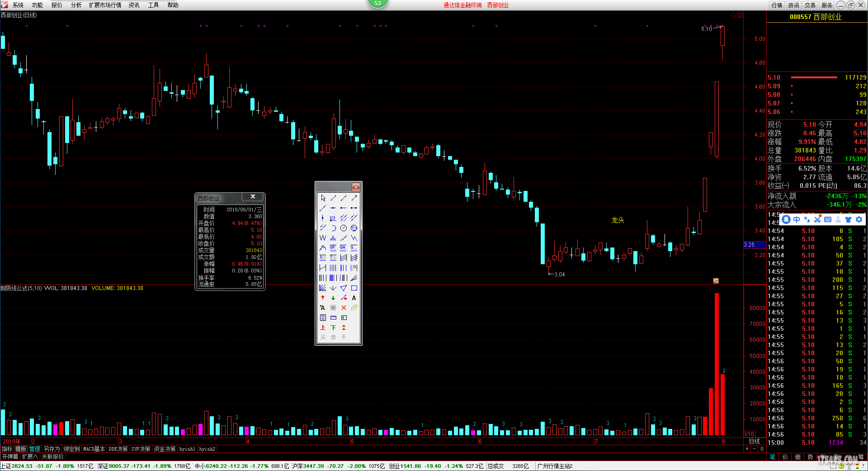Open the 系统 menu
Viewport: 868px width, 471px height.
point(18,5)
